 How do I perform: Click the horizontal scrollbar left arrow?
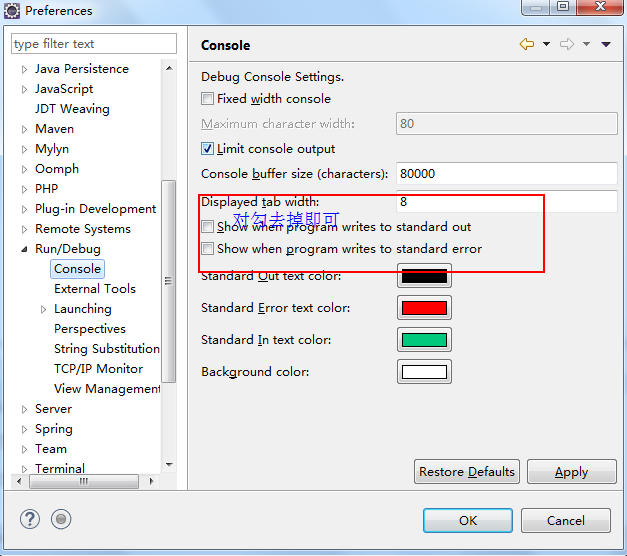click(x=19, y=481)
